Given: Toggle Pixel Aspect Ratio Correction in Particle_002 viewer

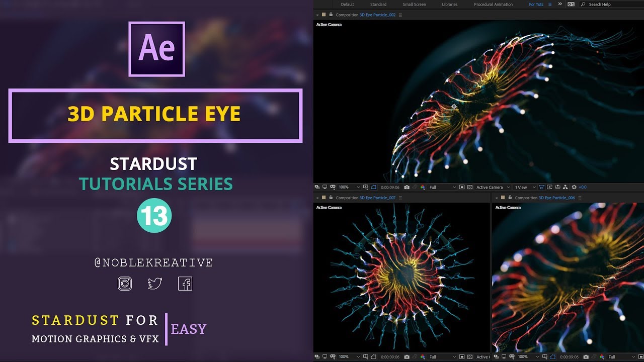Looking at the screenshot, I should [x=541, y=187].
